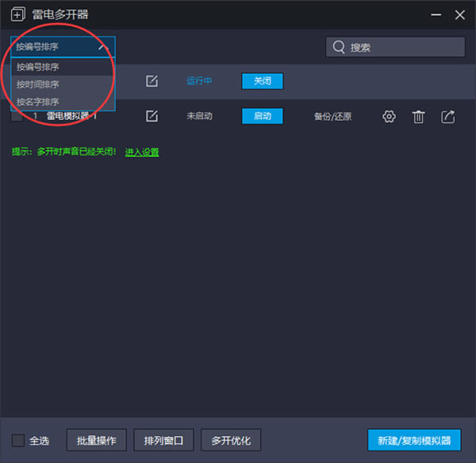
Task: Open the 进入设置 link
Action: (142, 152)
